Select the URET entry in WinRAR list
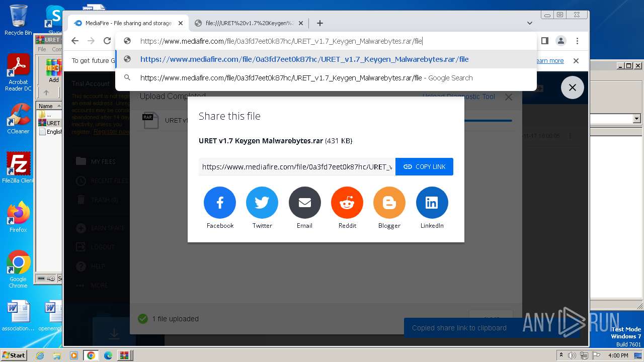Viewport: 644px width, 362px height. click(x=49, y=123)
